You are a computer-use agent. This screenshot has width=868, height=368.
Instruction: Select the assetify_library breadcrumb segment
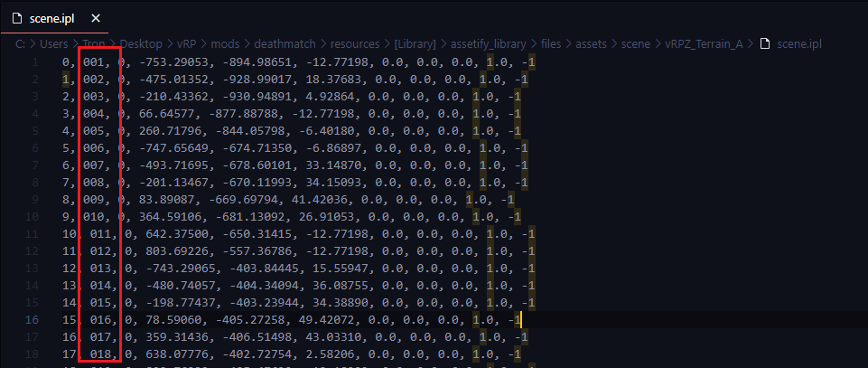tap(489, 43)
